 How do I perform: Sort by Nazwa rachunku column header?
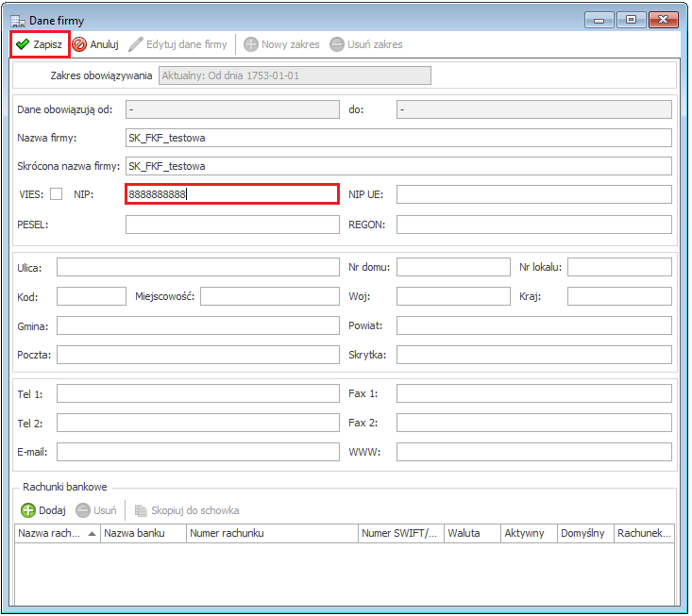click(58, 534)
